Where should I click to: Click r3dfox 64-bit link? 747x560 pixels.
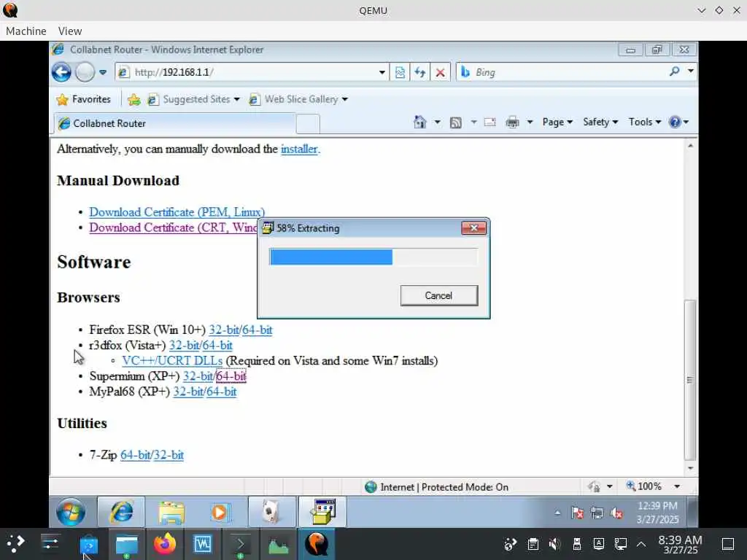[217, 345]
